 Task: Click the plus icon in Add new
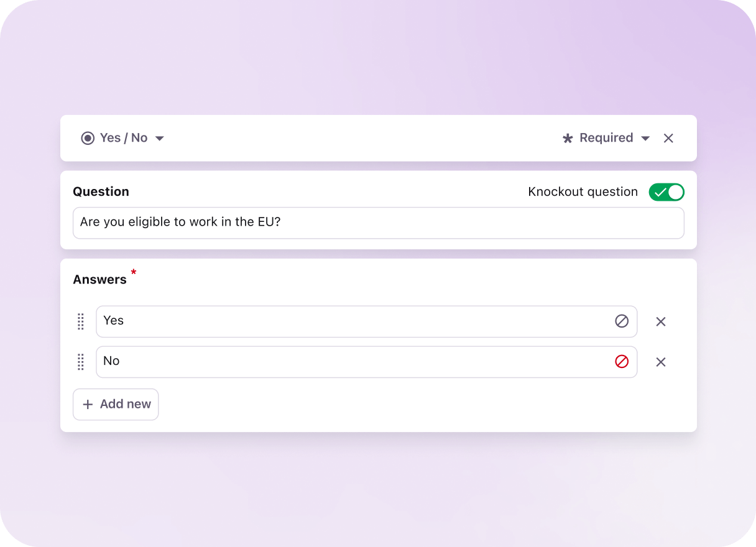88,404
